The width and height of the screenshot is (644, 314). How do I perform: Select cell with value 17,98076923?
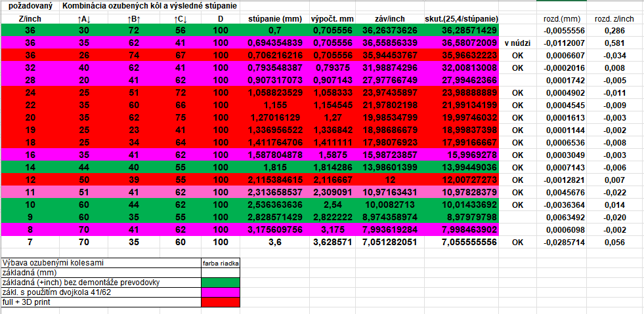(x=390, y=142)
